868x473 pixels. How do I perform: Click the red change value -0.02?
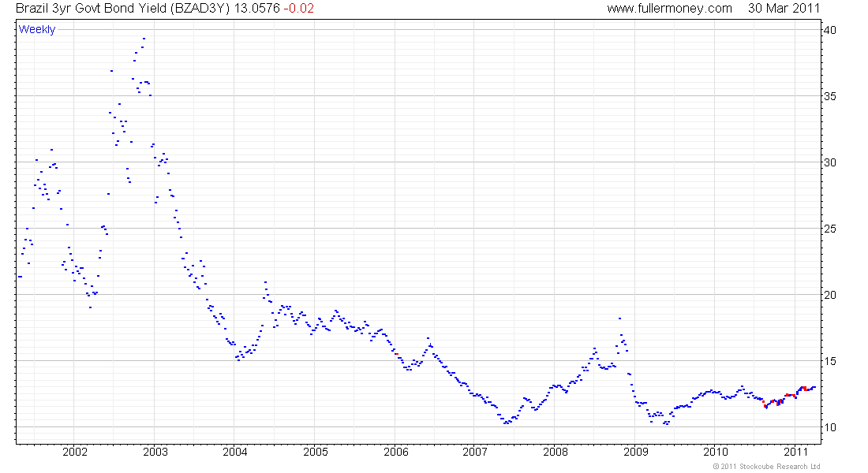coord(298,9)
